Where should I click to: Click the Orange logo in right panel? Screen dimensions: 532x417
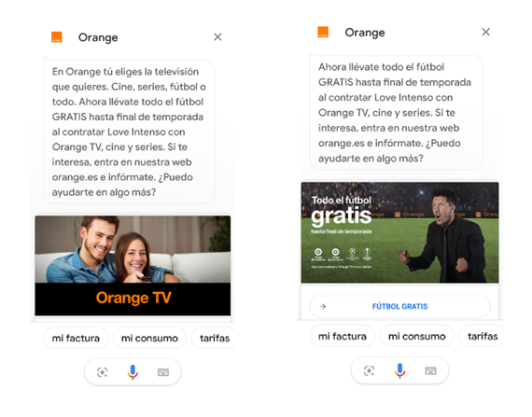click(x=323, y=33)
